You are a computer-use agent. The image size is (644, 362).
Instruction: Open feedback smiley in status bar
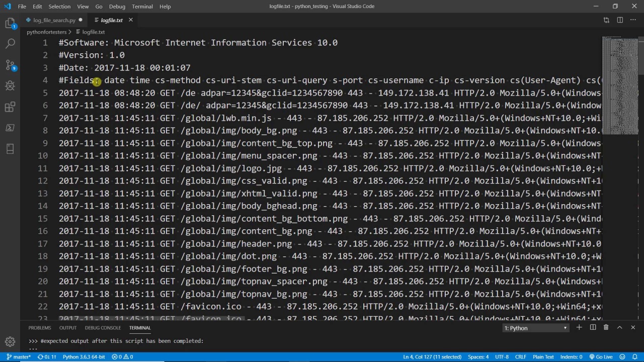coord(622,357)
